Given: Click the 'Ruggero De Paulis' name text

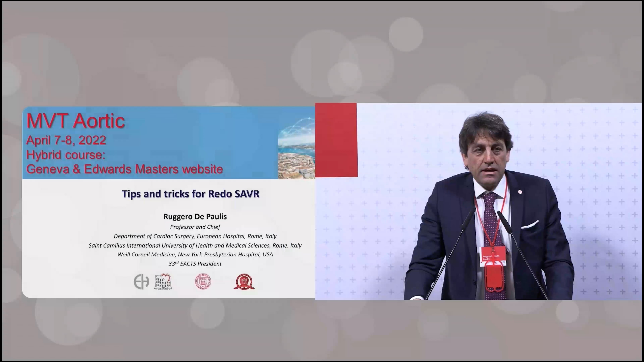Looking at the screenshot, I should pyautogui.click(x=195, y=217).
